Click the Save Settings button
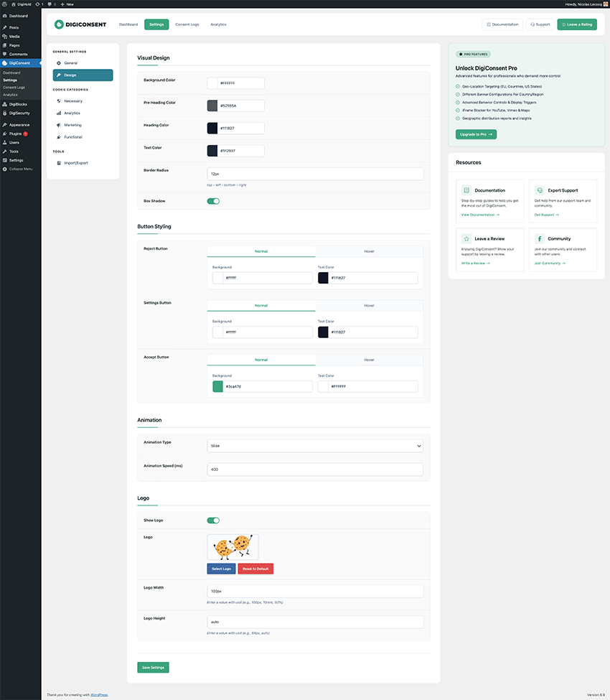The height and width of the screenshot is (700, 610). point(153,668)
